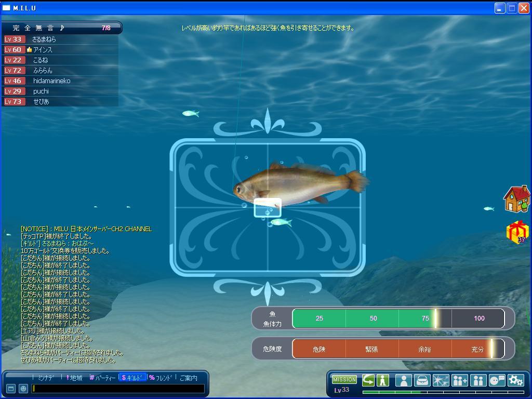Select the ギルド chat tab
This screenshot has width=532, height=399.
(132, 378)
